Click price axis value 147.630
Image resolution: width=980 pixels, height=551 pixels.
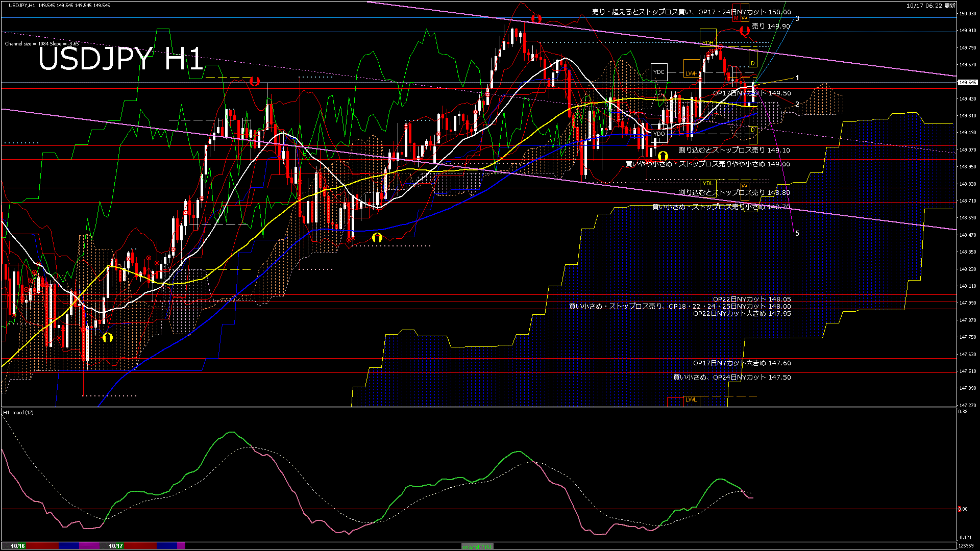click(x=968, y=355)
